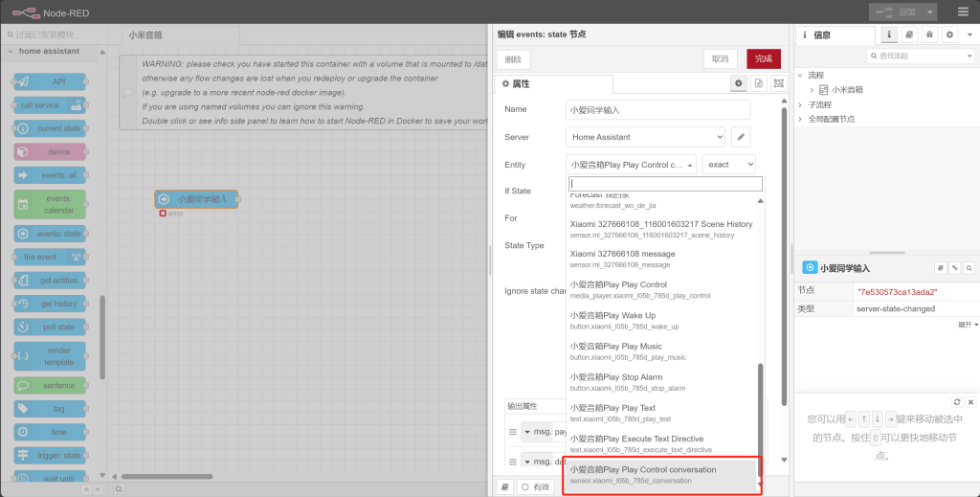The width and height of the screenshot is (980, 497).
Task: Choose 小爱音箱Play Stop Alarm entity
Action: pos(662,382)
